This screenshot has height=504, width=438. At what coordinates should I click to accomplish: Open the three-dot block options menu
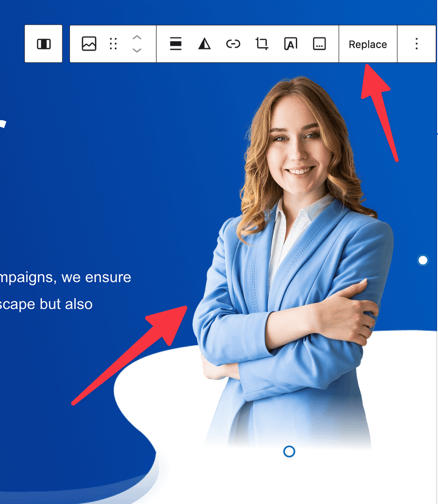coord(417,44)
